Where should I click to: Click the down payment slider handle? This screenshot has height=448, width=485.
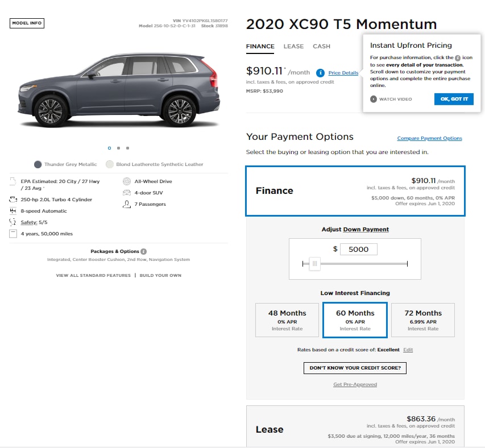pyautogui.click(x=314, y=264)
